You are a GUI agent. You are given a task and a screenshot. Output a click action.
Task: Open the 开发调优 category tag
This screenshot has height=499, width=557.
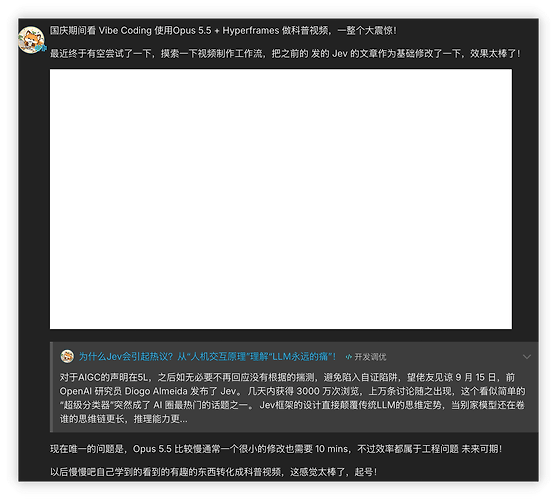(x=370, y=357)
